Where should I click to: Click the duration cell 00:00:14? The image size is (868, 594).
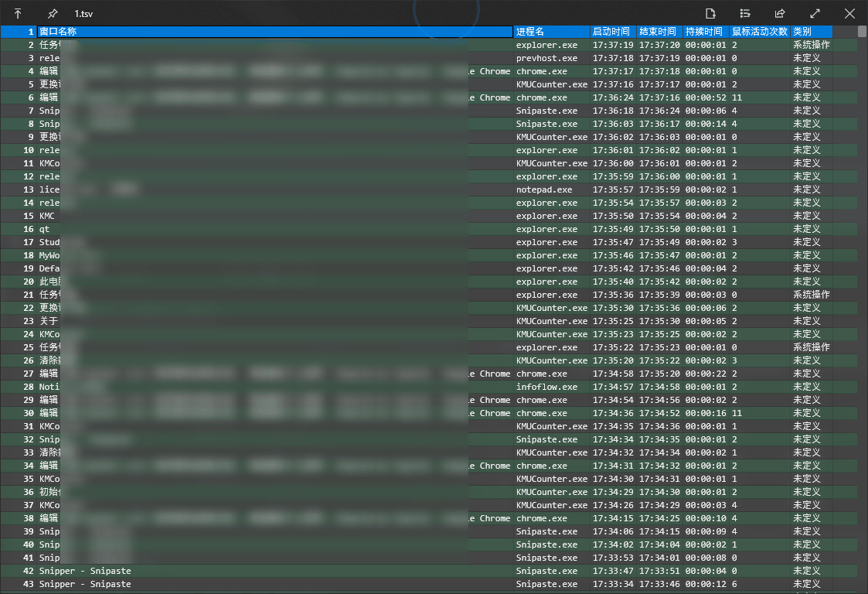tap(706, 124)
